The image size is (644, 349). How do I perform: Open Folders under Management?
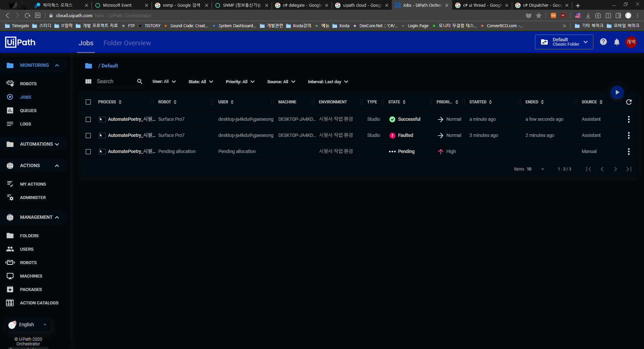click(x=29, y=236)
